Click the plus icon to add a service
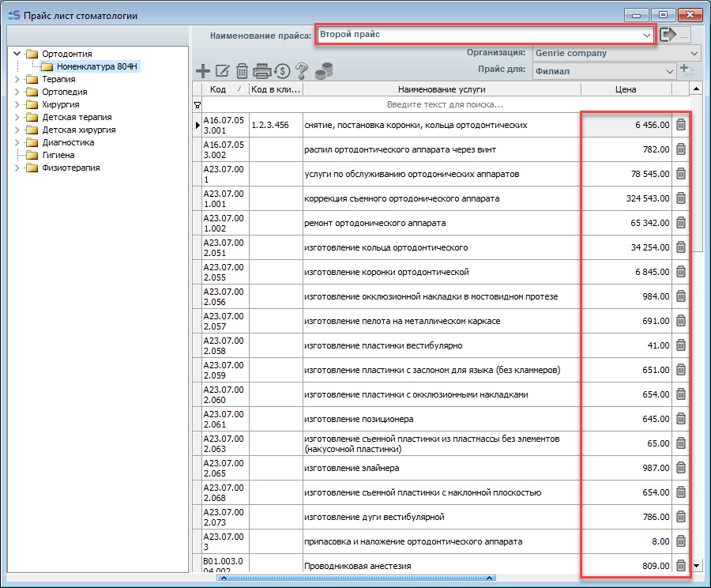The height and width of the screenshot is (588, 711). click(202, 71)
